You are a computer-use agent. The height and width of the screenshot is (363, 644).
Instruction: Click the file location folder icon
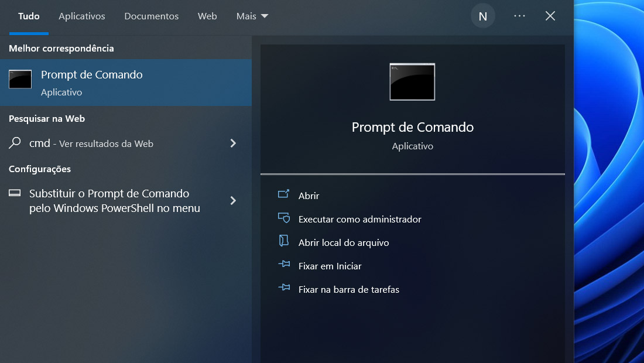(284, 241)
